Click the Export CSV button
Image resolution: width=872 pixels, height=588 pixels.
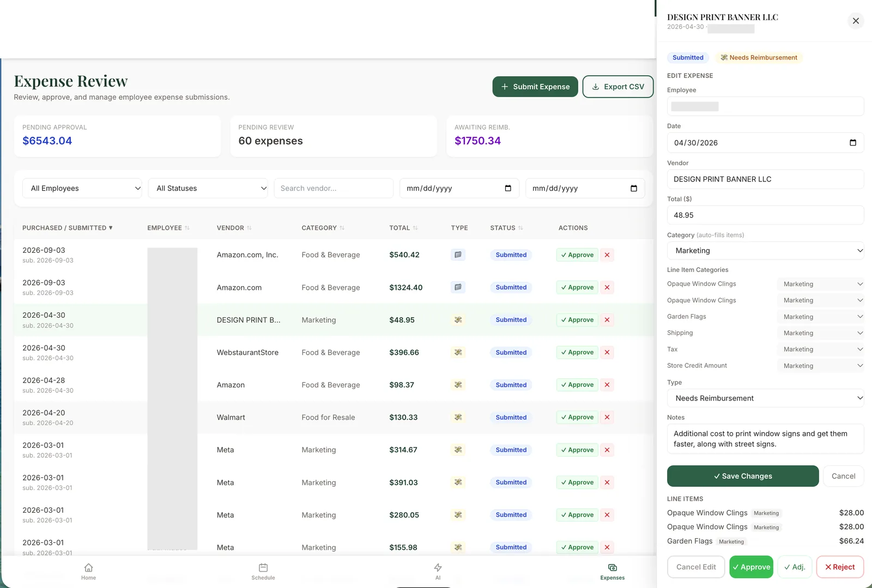pyautogui.click(x=618, y=87)
